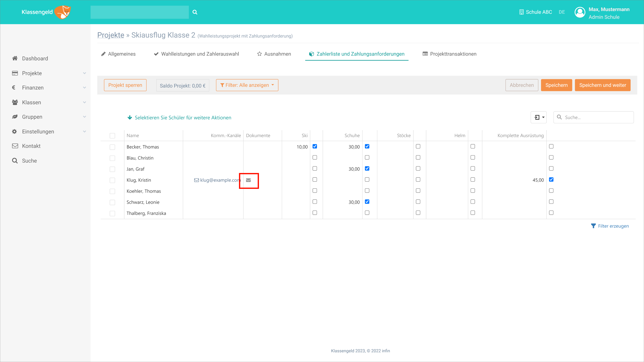Click the Filter erzeugen funnel icon

click(593, 226)
